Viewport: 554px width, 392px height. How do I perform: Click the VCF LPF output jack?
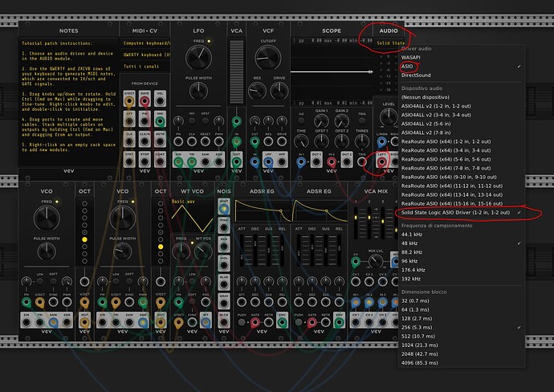tap(268, 162)
